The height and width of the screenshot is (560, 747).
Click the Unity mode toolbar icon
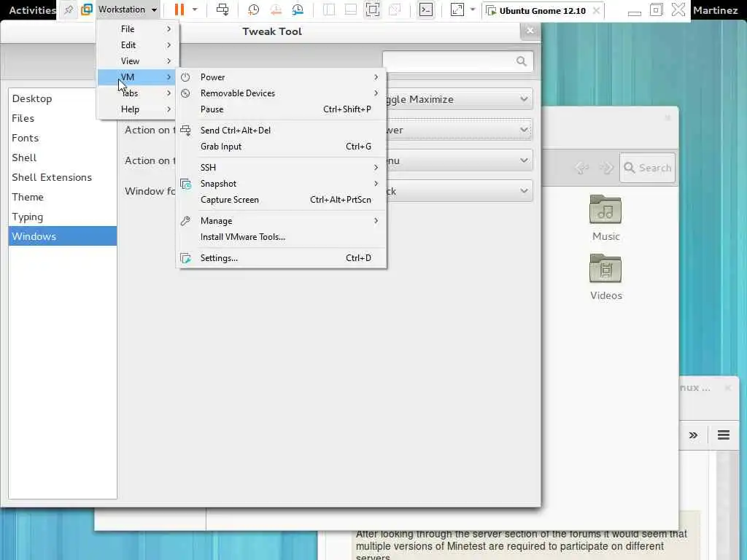click(x=395, y=9)
